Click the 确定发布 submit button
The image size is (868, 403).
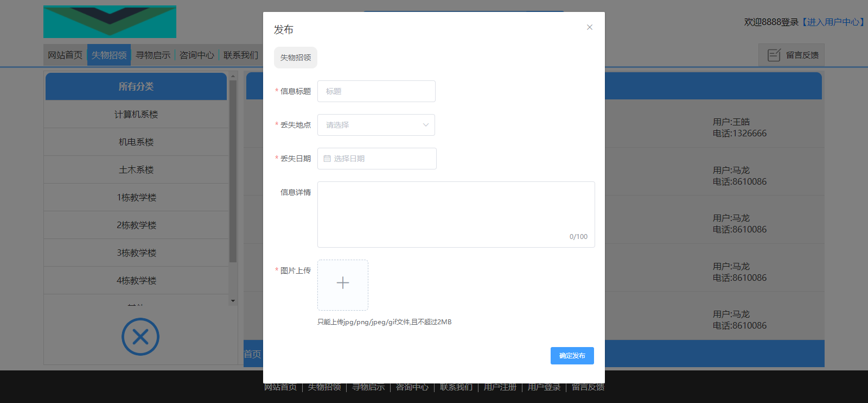point(572,356)
